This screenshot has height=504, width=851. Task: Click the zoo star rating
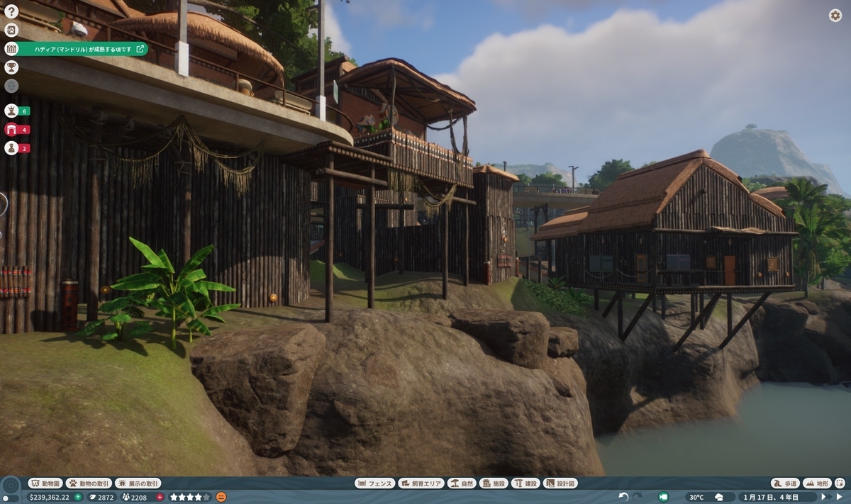pyautogui.click(x=190, y=497)
